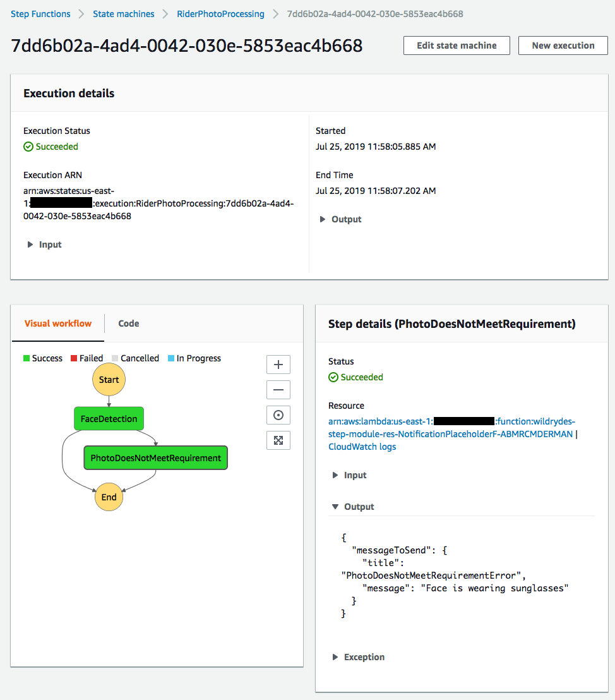615x700 pixels.
Task: Select the End node in workflow
Action: (x=109, y=497)
